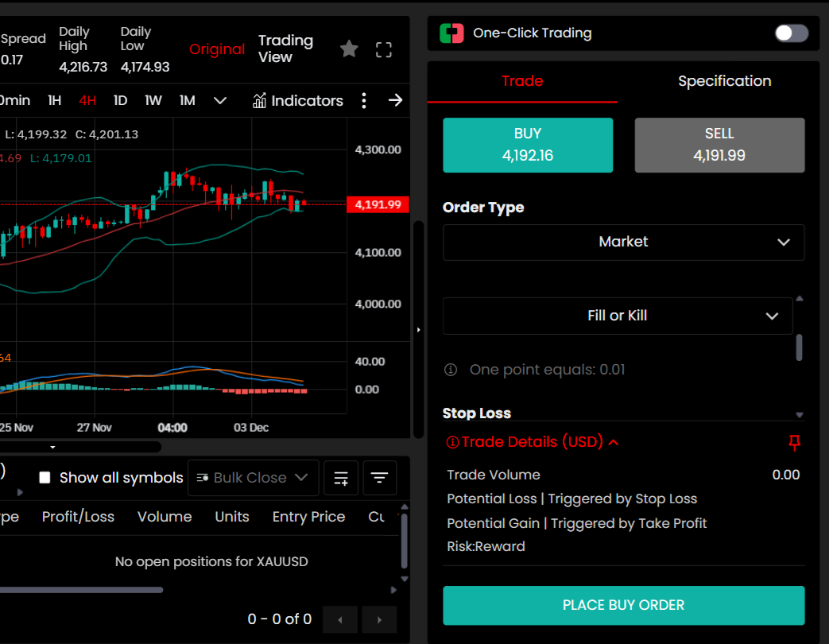Select the 1D timeframe
829x644 pixels.
click(x=120, y=100)
